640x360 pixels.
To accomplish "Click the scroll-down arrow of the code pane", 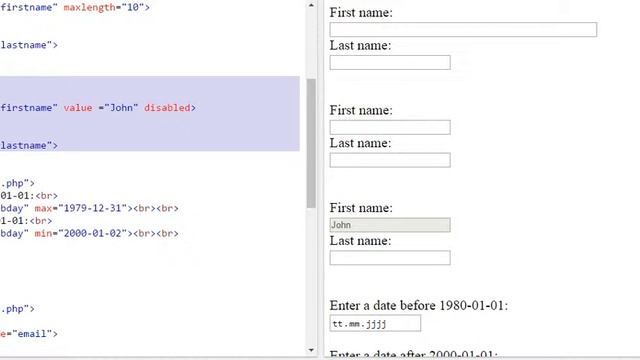I will click(311, 350).
